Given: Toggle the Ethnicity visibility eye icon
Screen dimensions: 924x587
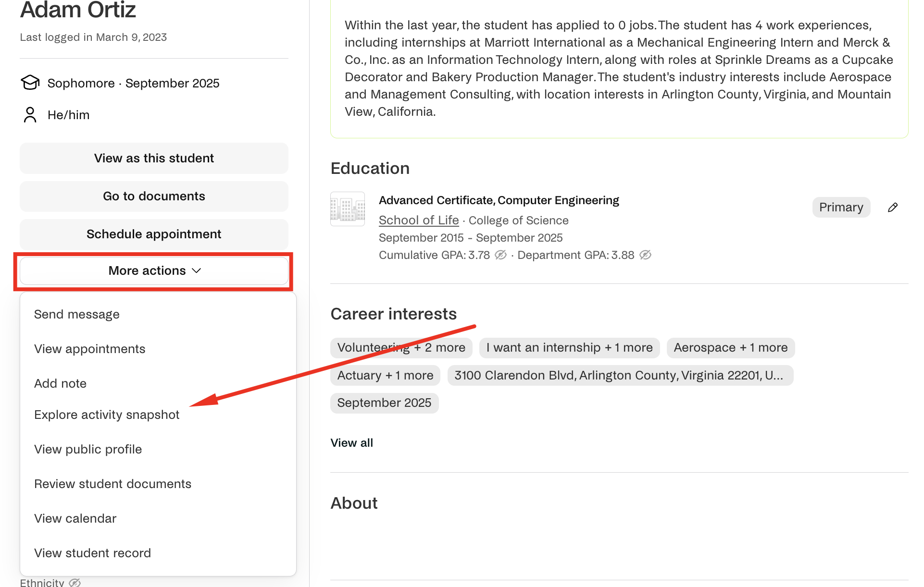Looking at the screenshot, I should (x=75, y=583).
